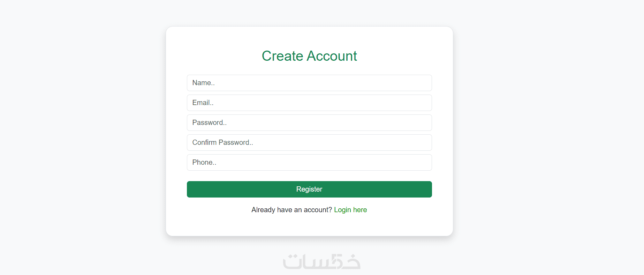The width and height of the screenshot is (644, 275).
Task: Click the green "Create Account" title text
Action: pos(309,56)
